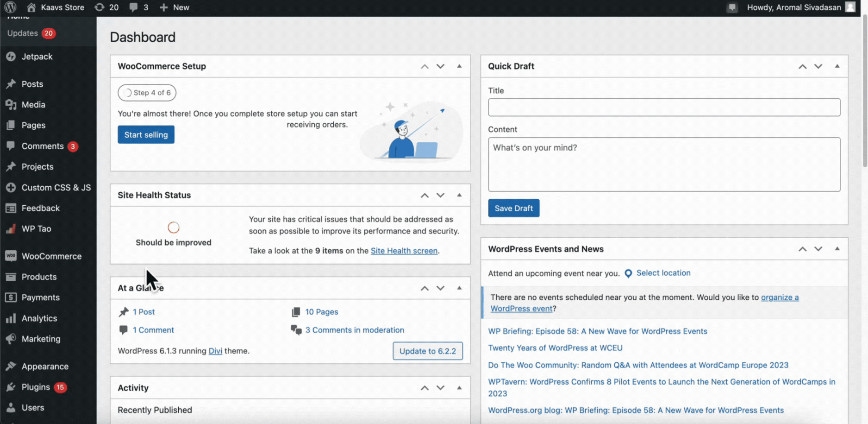Click the Save Draft button
Viewport: 868px width, 424px height.
pos(513,208)
